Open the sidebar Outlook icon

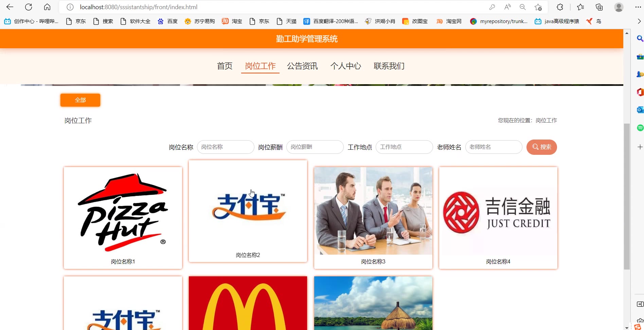point(640,110)
